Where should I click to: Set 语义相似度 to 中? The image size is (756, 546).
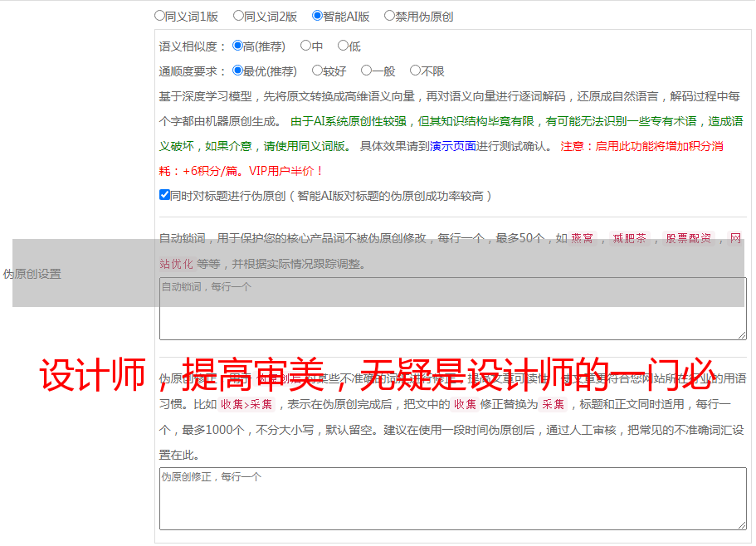click(x=305, y=46)
